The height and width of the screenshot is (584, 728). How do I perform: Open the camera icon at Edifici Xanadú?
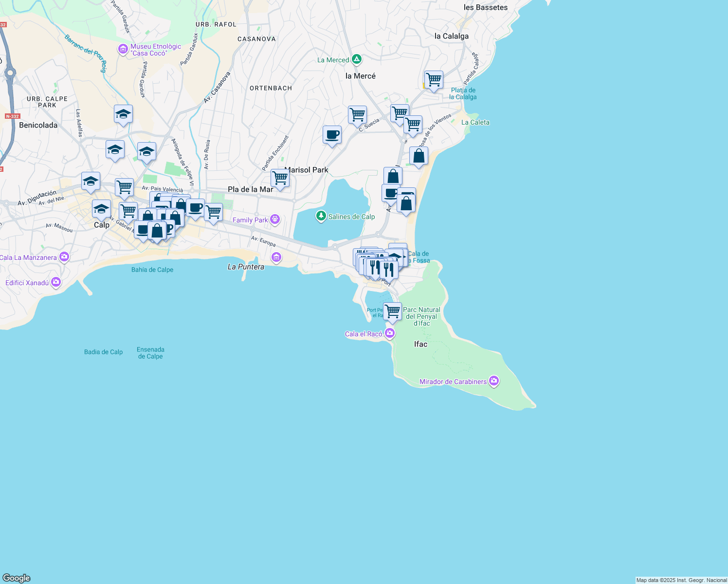(55, 281)
